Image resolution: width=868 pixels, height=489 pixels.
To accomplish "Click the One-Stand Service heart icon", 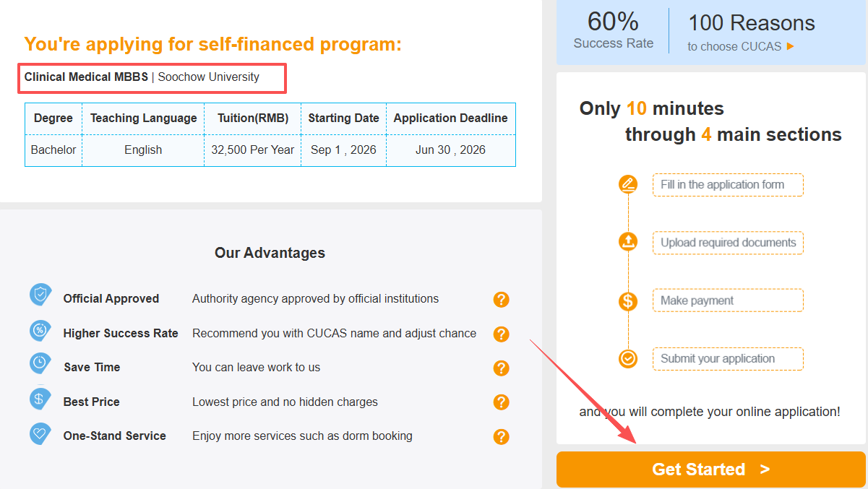I will [40, 433].
